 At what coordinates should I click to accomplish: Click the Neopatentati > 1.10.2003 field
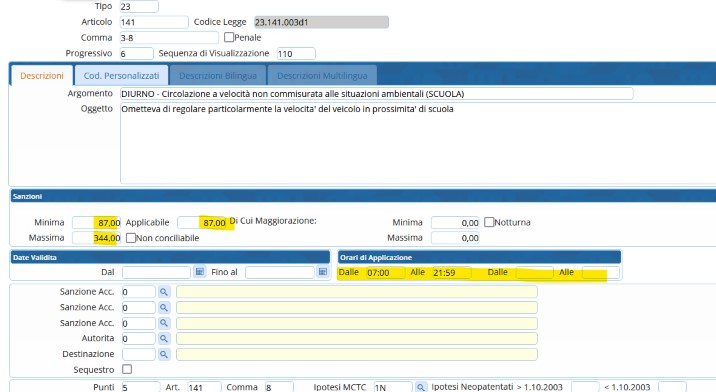coord(585,387)
